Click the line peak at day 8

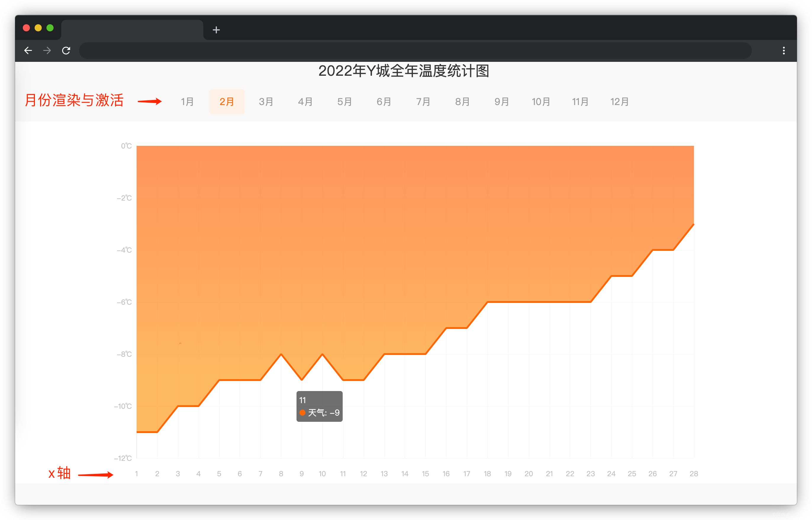coord(281,354)
